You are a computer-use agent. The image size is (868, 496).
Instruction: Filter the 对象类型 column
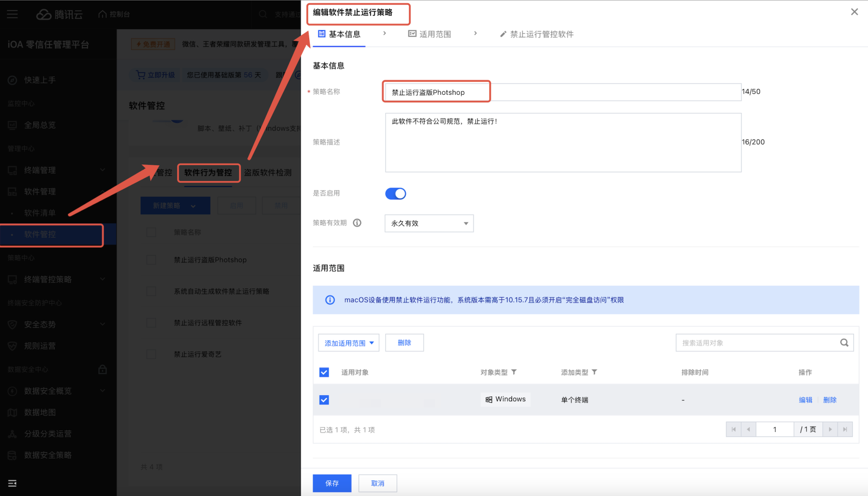tap(514, 372)
